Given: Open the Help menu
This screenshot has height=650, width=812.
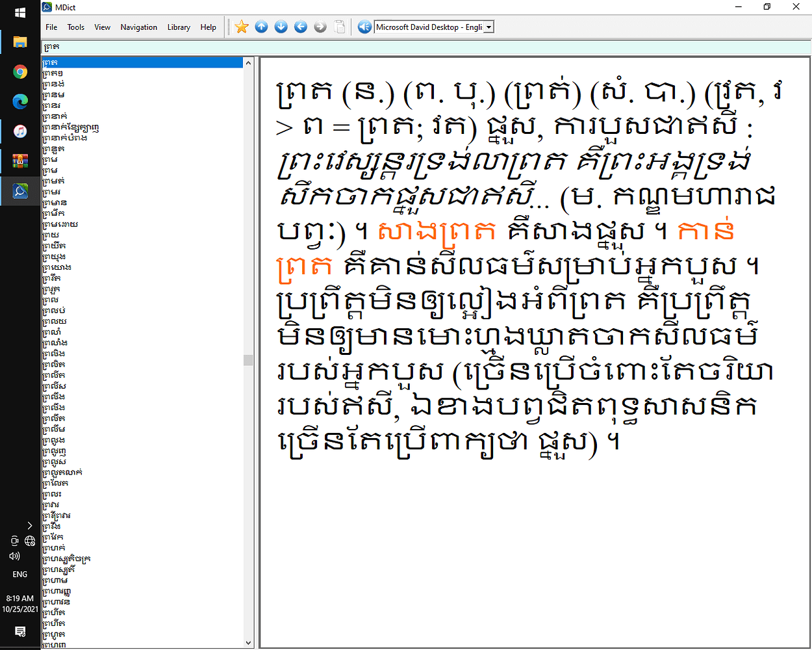Looking at the screenshot, I should 208,27.
